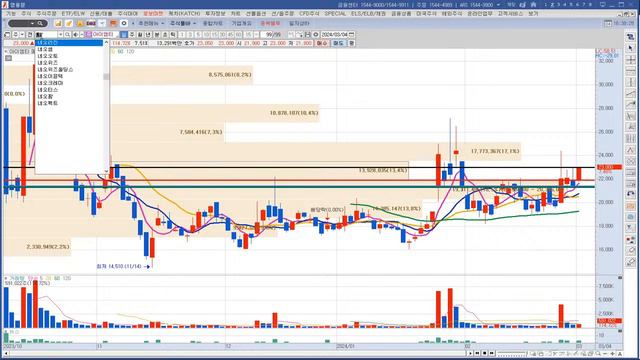Click the clock calendar icon beside the time
The image size is (640, 360).
coord(608,23)
